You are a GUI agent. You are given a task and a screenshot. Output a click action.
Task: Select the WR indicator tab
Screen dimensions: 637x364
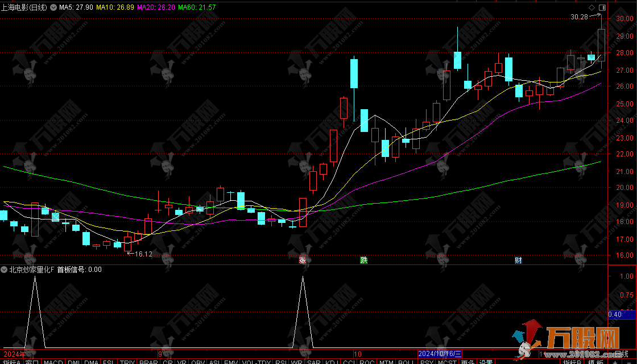(x=296, y=362)
